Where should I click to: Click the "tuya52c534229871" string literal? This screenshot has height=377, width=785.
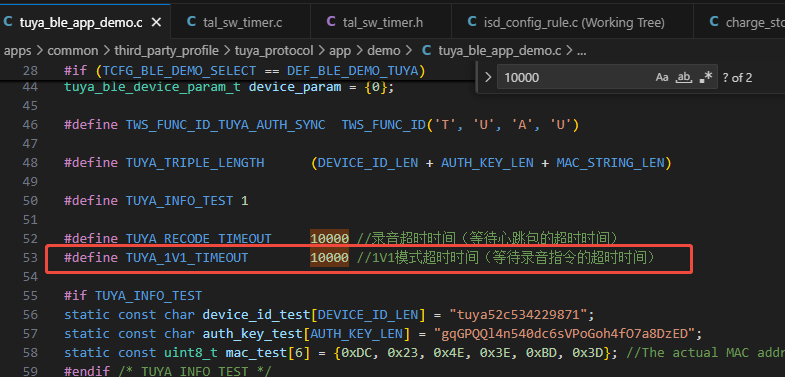[518, 314]
